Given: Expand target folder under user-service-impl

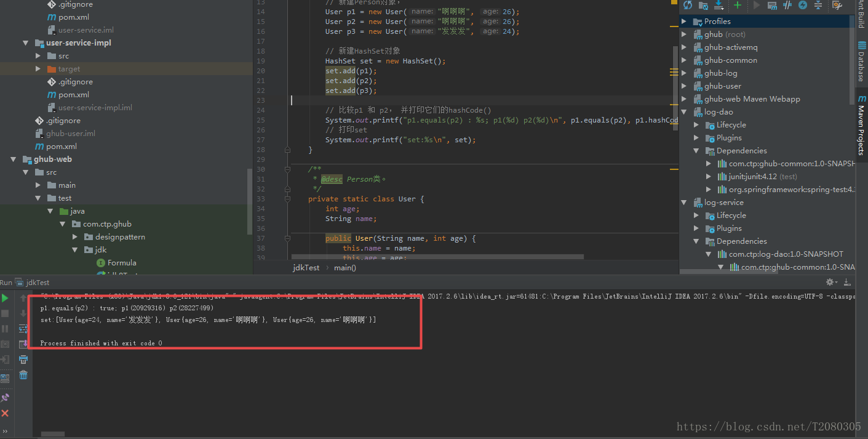Looking at the screenshot, I should [x=38, y=69].
